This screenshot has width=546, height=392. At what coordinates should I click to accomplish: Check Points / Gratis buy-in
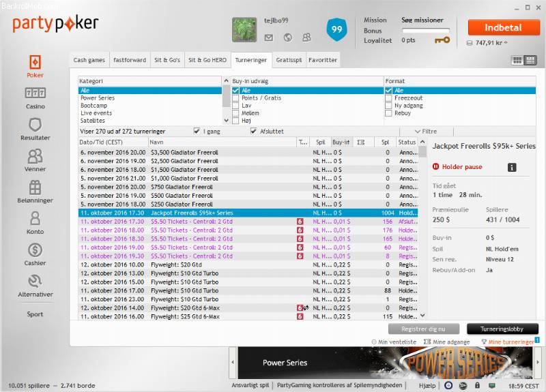tap(235, 98)
